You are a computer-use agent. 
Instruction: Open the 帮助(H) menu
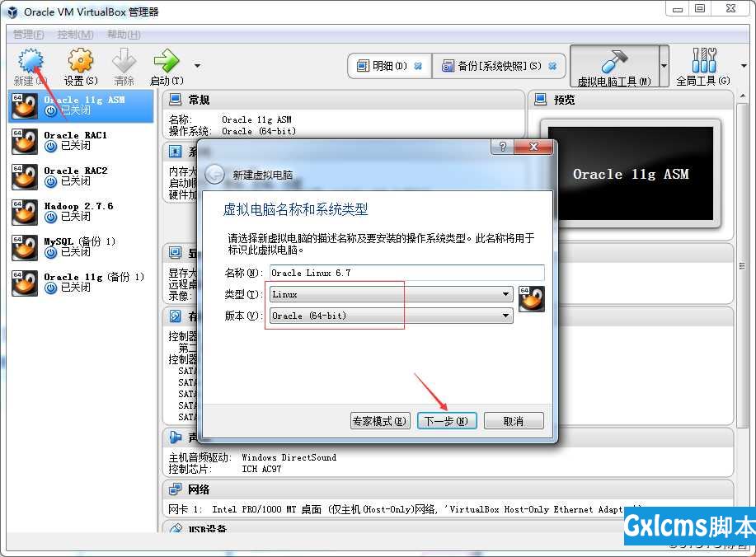(x=124, y=35)
